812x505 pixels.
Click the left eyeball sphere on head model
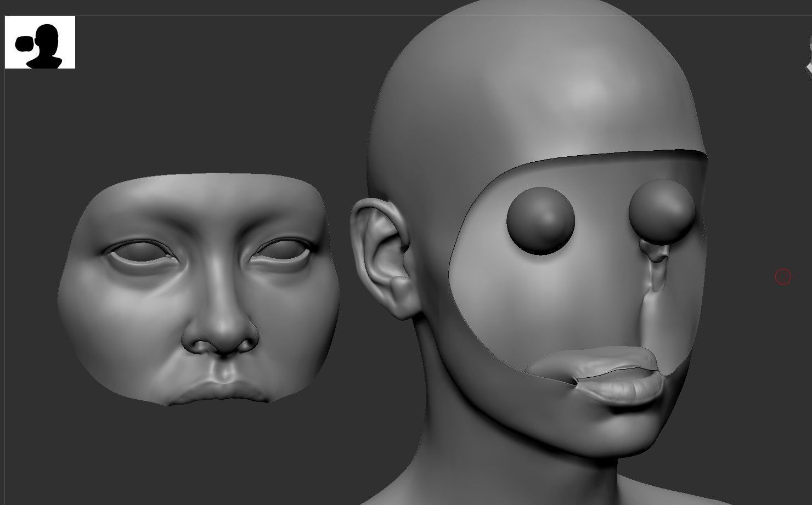click(x=540, y=220)
